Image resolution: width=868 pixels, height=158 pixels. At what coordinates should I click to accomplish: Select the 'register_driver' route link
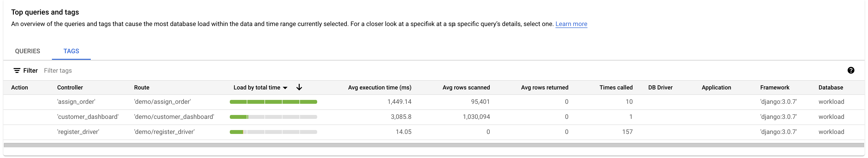[164, 132]
